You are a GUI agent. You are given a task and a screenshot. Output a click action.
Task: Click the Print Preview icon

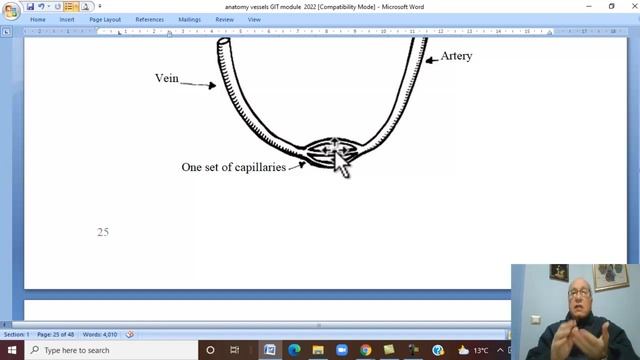pyautogui.click(x=85, y=7)
